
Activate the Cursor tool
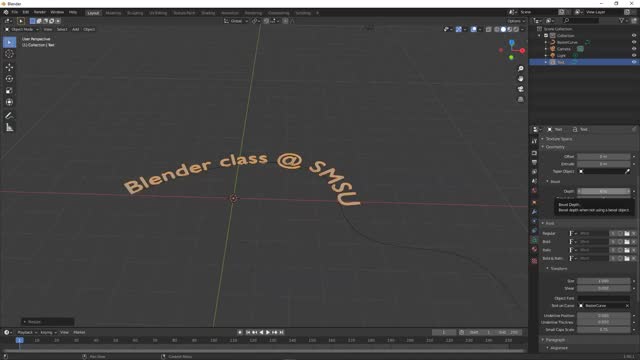click(x=9, y=54)
